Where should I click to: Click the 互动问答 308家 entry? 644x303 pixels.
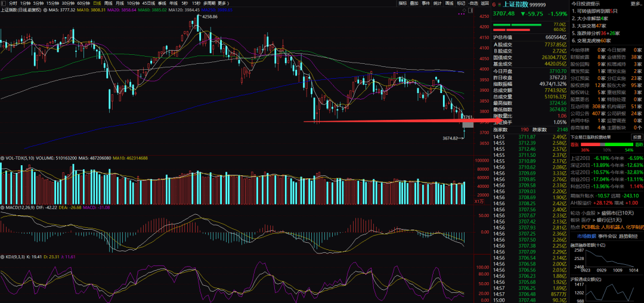(589, 106)
